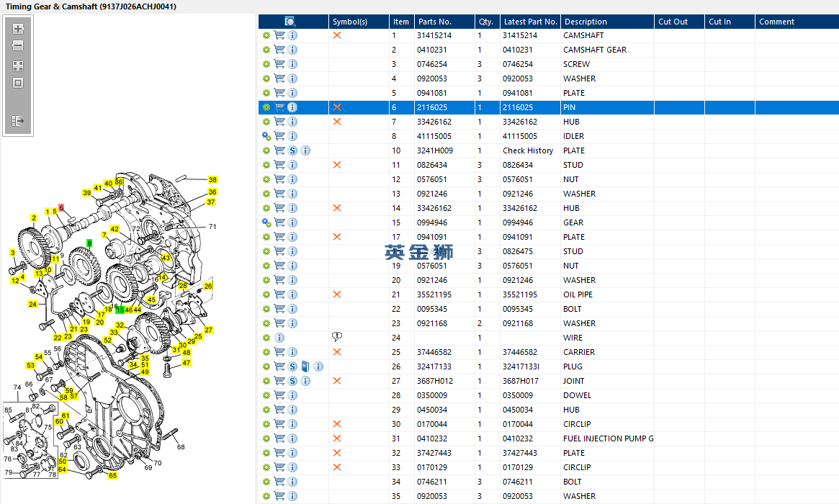Open info for selected PIN row
839x504 pixels.
(292, 107)
